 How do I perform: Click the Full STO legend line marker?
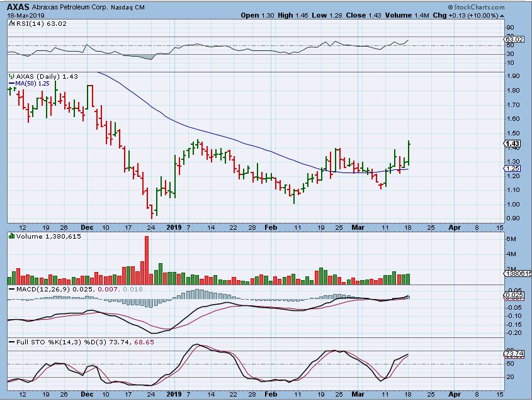[x=11, y=342]
